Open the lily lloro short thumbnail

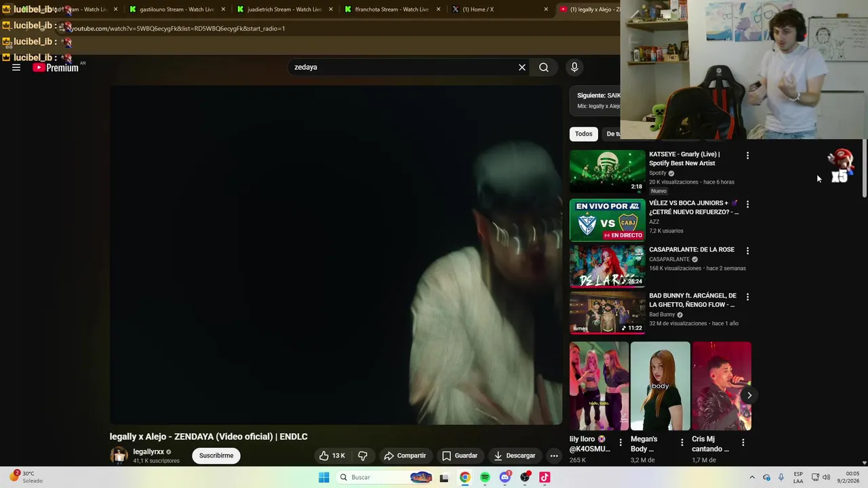(599, 386)
